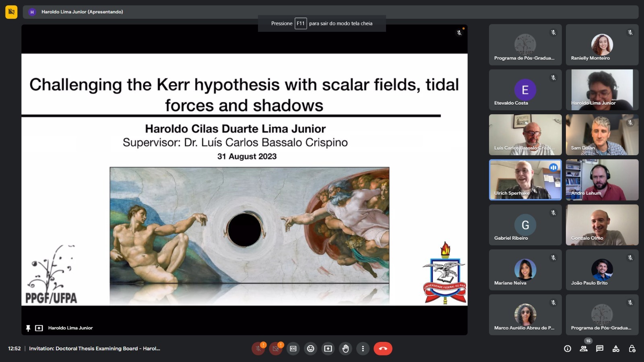The height and width of the screenshot is (362, 644).
Task: Click muted mic icon on Etevaldo Costa tile
Action: [553, 78]
